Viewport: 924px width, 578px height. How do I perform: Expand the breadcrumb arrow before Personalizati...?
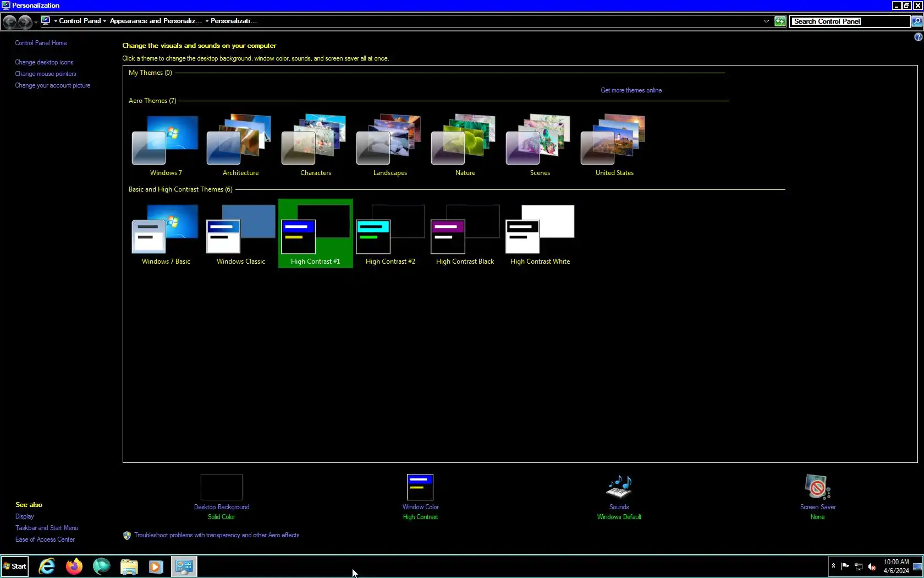pyautogui.click(x=207, y=21)
